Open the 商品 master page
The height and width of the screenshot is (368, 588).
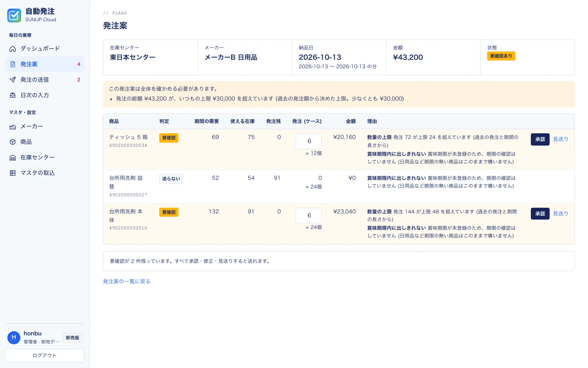click(45, 142)
